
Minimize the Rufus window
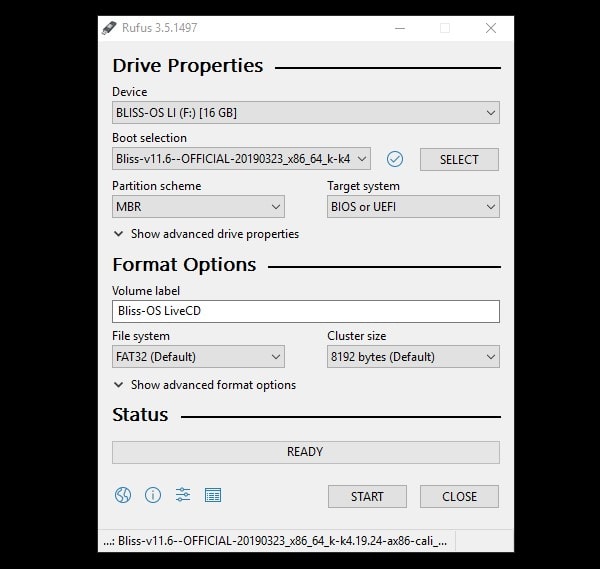click(x=400, y=28)
